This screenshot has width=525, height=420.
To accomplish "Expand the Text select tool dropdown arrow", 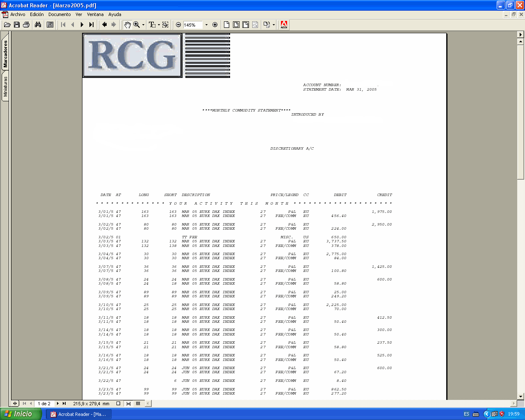I will pos(159,25).
